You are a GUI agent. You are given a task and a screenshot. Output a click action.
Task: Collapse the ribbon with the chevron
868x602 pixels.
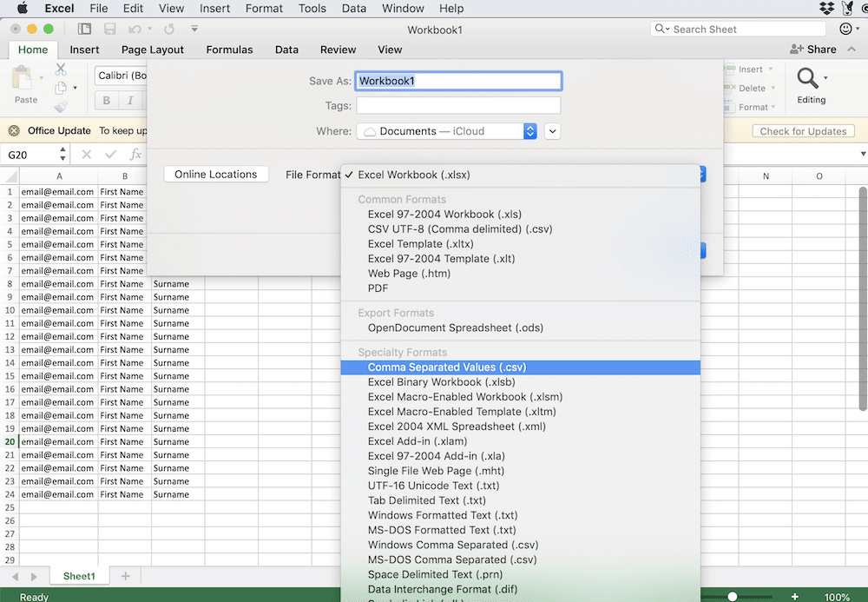click(x=852, y=50)
